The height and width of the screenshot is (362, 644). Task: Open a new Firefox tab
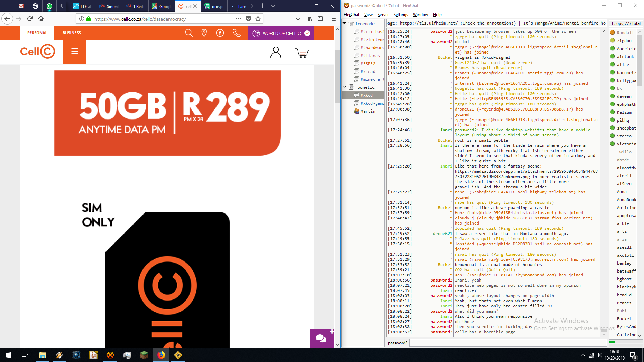[x=262, y=6]
